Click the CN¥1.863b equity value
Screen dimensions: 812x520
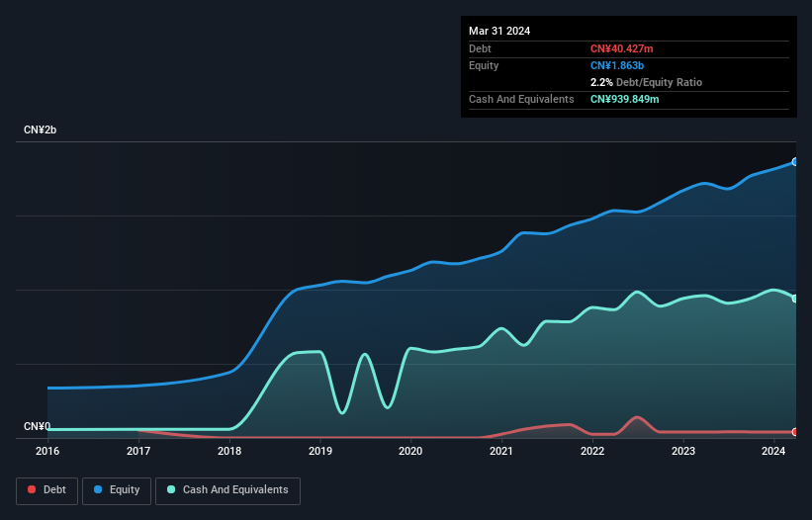tap(617, 65)
